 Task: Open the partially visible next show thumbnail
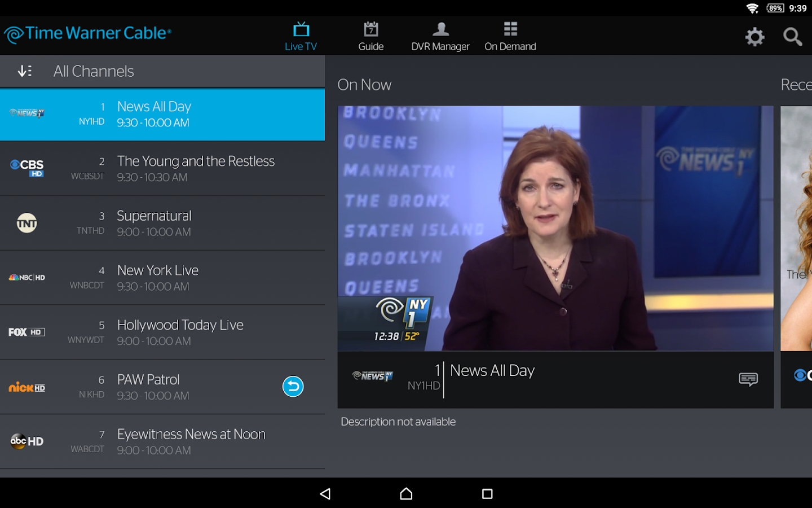796,228
